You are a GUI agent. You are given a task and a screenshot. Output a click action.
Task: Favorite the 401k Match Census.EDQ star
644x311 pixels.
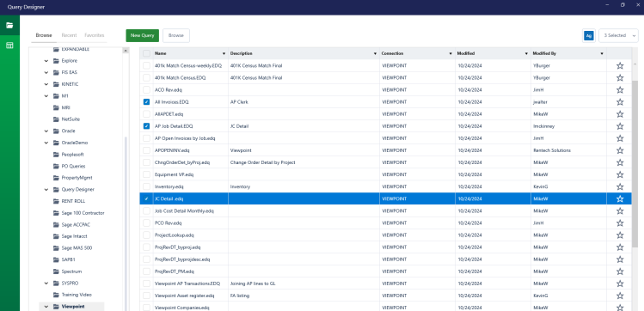pyautogui.click(x=620, y=77)
